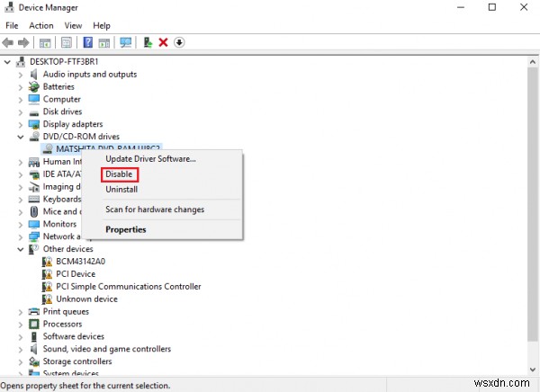Viewport: 540px width, 392px height.
Task: Expand the Print queues chevron
Action: click(21, 312)
